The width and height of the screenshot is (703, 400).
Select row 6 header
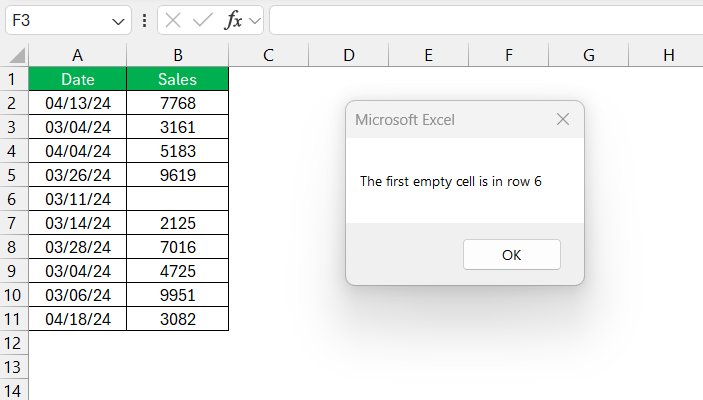tap(14, 199)
